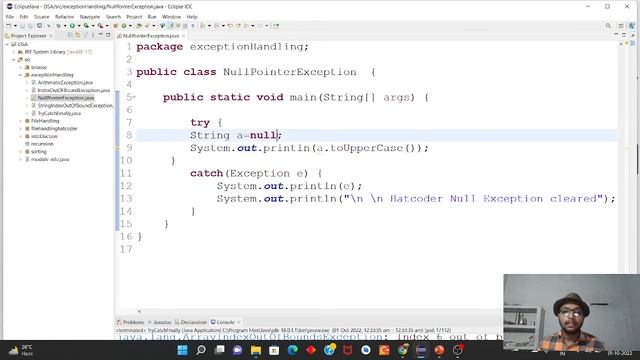Expand the JRE System Library node
The image size is (640, 360).
point(14,52)
